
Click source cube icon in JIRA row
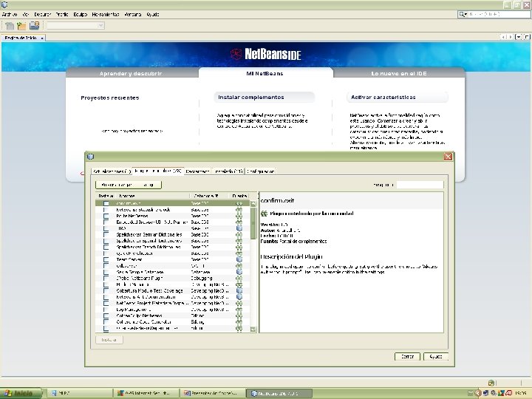(239, 228)
